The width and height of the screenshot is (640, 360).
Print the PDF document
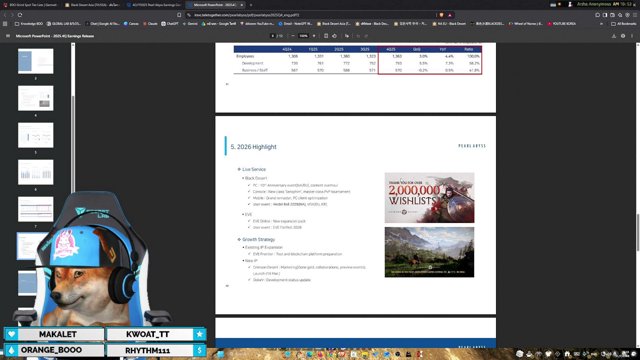point(623,36)
